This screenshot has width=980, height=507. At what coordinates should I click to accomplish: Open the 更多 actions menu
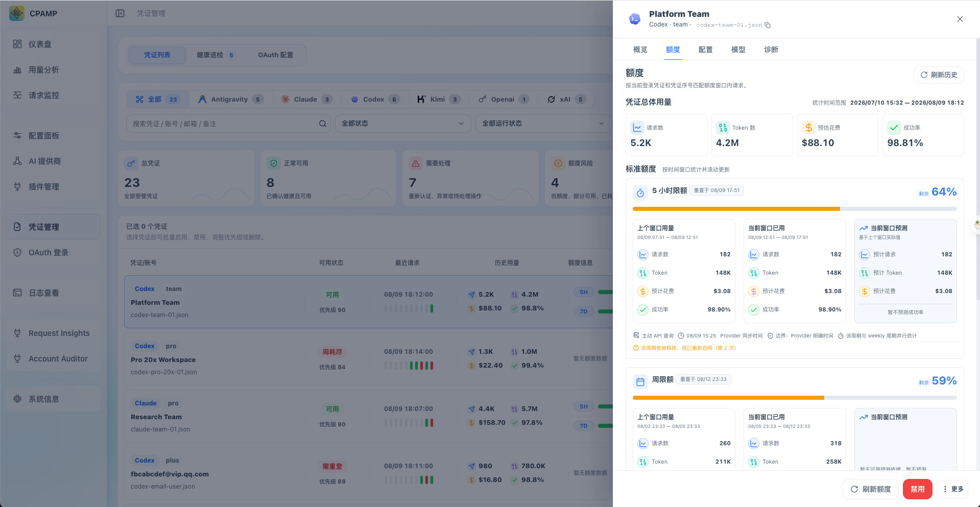(x=953, y=489)
